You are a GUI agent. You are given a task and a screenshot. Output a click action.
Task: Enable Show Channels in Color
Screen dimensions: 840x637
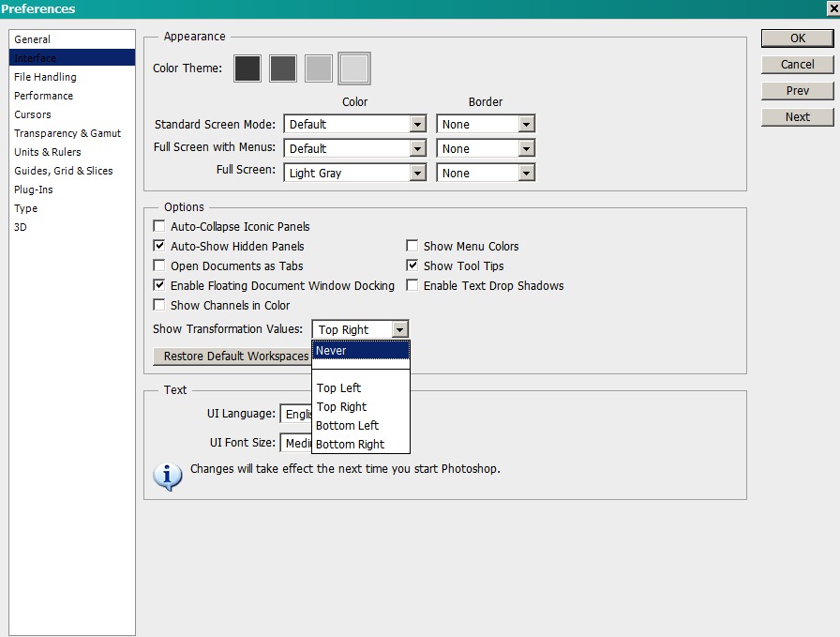(158, 306)
